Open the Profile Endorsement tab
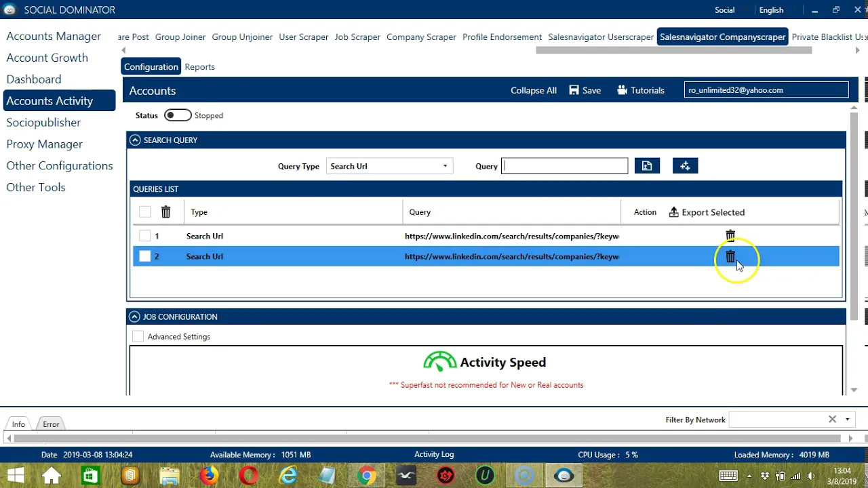The height and width of the screenshot is (488, 868). click(x=502, y=37)
